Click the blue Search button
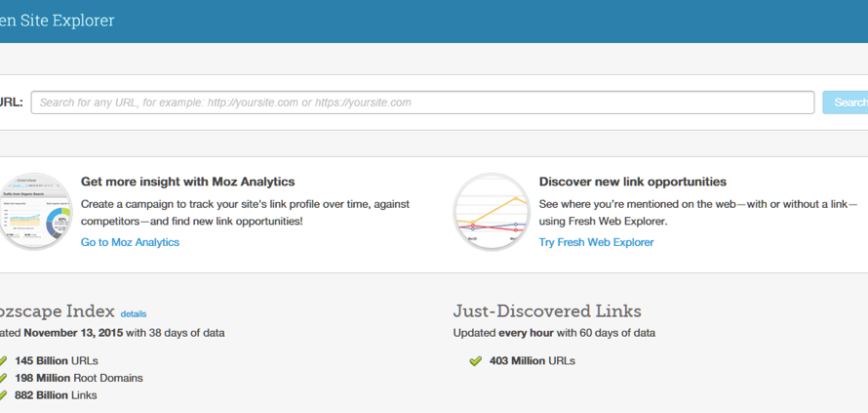The width and height of the screenshot is (868, 413). click(x=846, y=103)
